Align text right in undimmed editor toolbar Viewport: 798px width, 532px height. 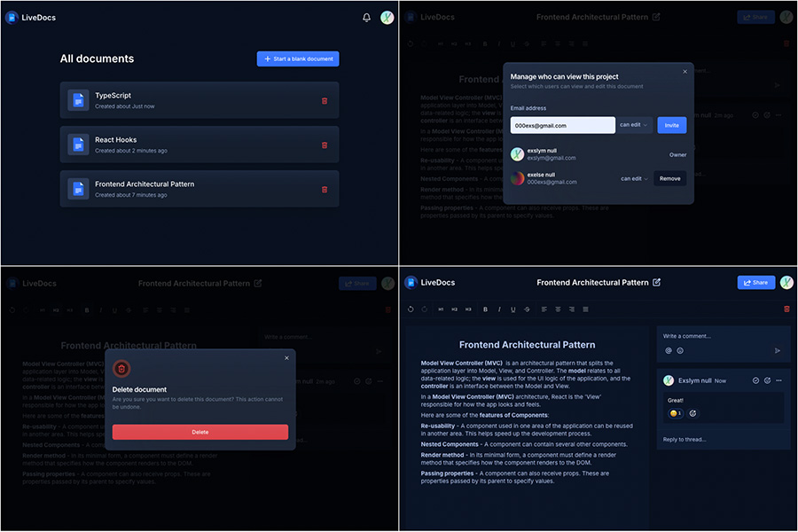pyautogui.click(x=572, y=309)
